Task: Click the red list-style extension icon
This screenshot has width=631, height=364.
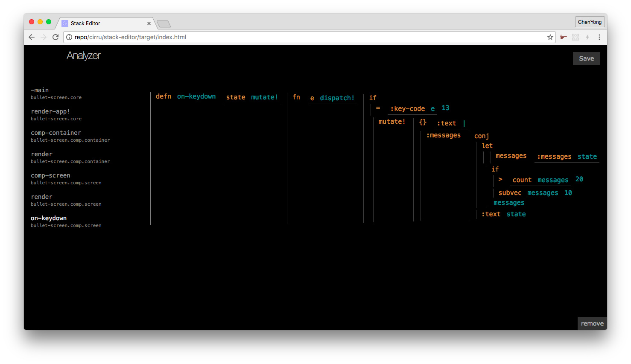Action: tap(563, 37)
